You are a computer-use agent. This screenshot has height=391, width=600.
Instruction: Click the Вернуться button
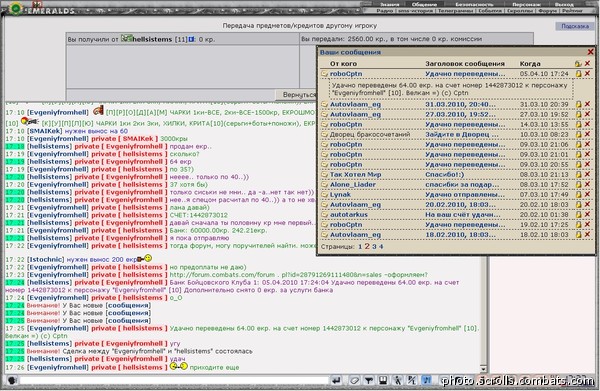[x=297, y=94]
